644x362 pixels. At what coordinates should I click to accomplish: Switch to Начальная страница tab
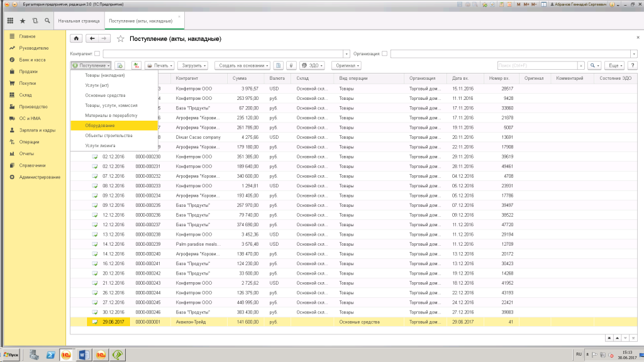click(x=79, y=21)
